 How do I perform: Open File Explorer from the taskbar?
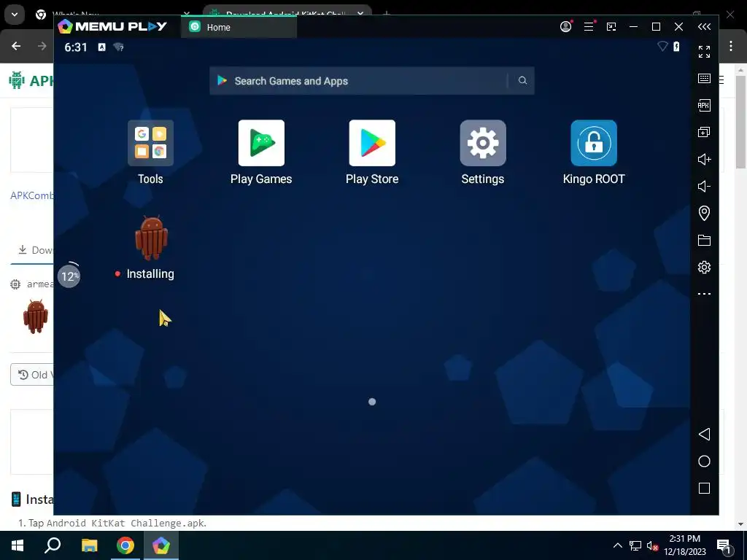click(89, 545)
